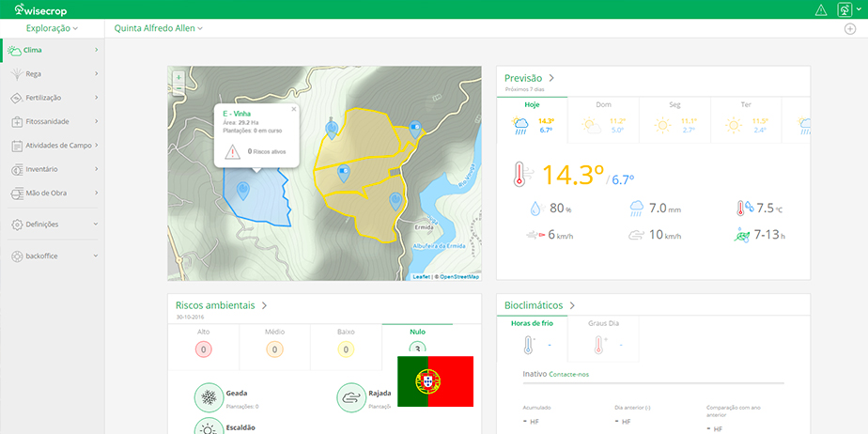This screenshot has width=868, height=434.
Task: Click the Geada frost risk icon
Action: click(x=208, y=397)
